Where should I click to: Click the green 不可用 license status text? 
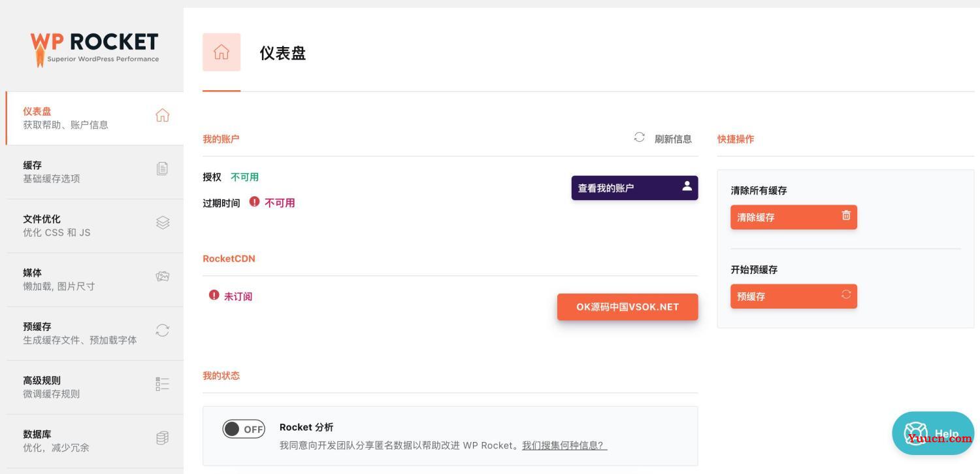click(244, 177)
